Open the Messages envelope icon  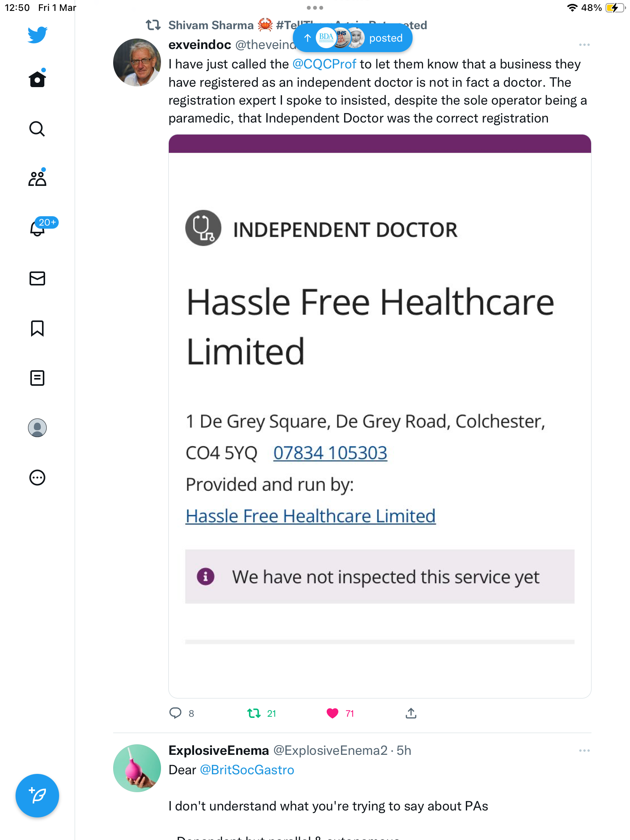[x=37, y=278]
